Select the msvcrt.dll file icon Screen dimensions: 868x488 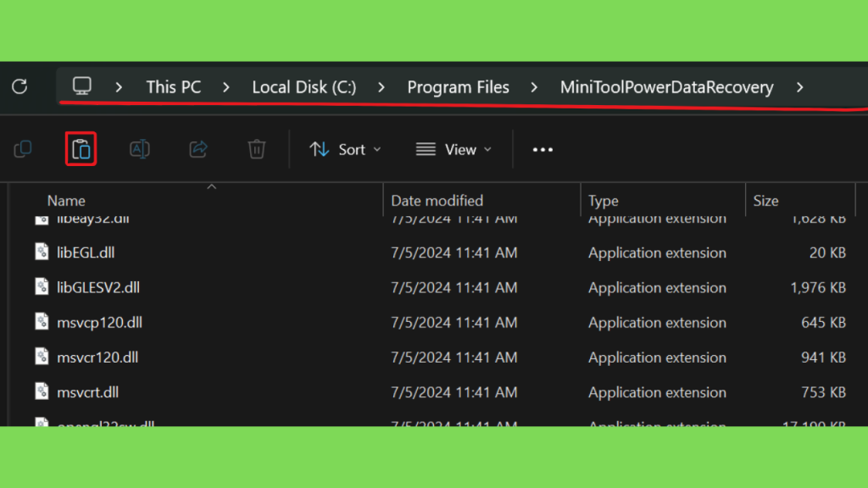pyautogui.click(x=42, y=391)
